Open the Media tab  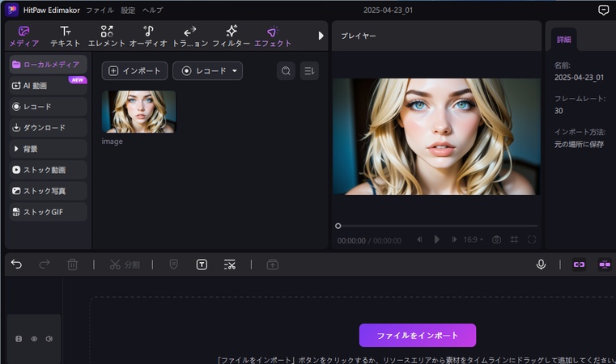(x=24, y=36)
